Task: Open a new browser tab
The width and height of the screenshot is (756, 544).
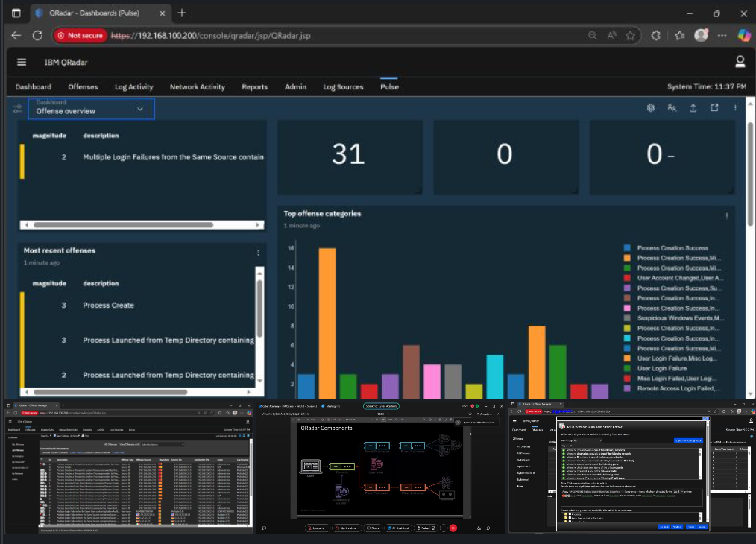Action: (x=182, y=13)
